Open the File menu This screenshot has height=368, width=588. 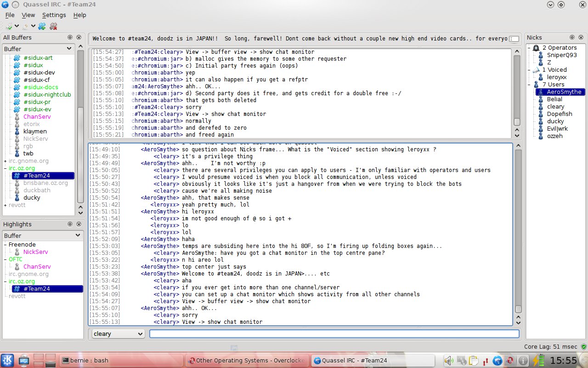coord(10,15)
